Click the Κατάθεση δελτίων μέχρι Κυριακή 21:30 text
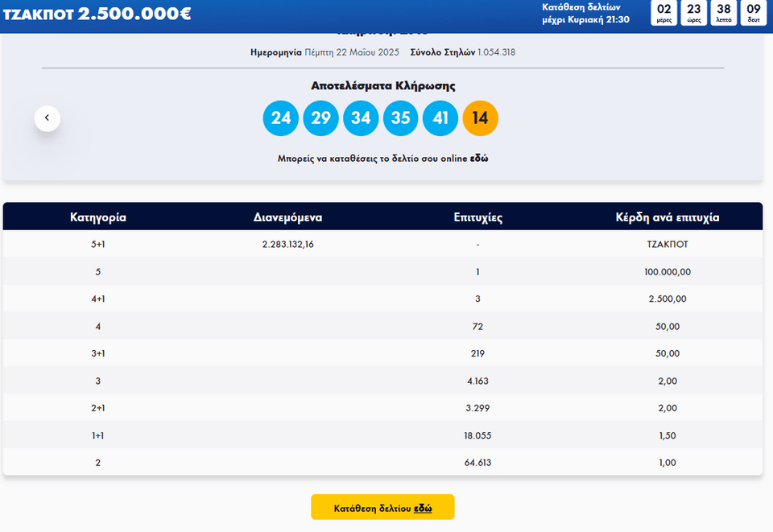Viewport: 773px width, 532px height. pos(585,14)
